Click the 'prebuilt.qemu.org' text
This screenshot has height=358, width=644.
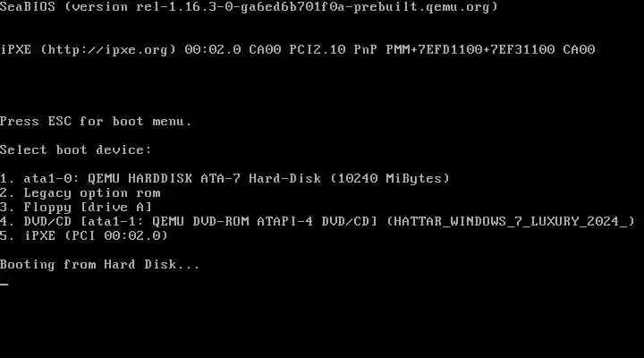click(421, 7)
